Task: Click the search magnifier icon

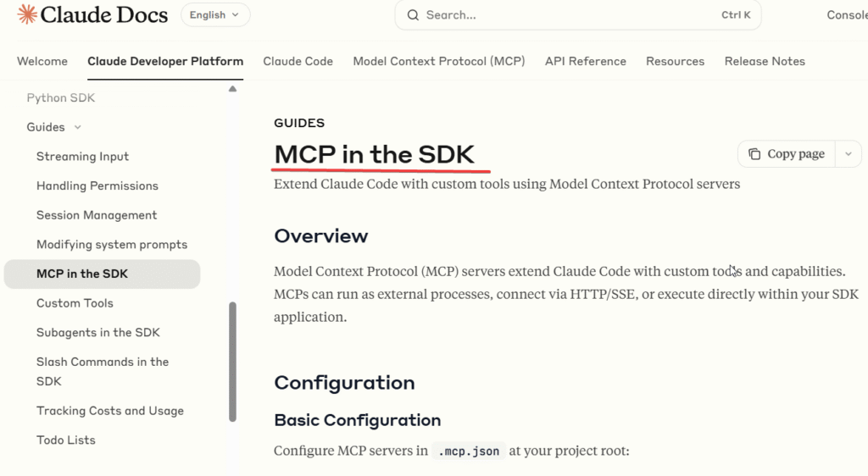Action: point(413,15)
